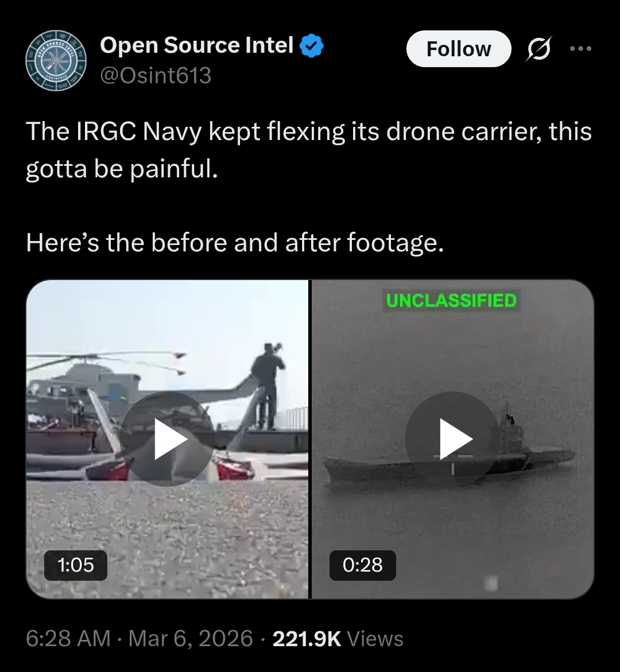The image size is (620, 672).
Task: Click the Open Source Intel display name
Action: point(197,45)
